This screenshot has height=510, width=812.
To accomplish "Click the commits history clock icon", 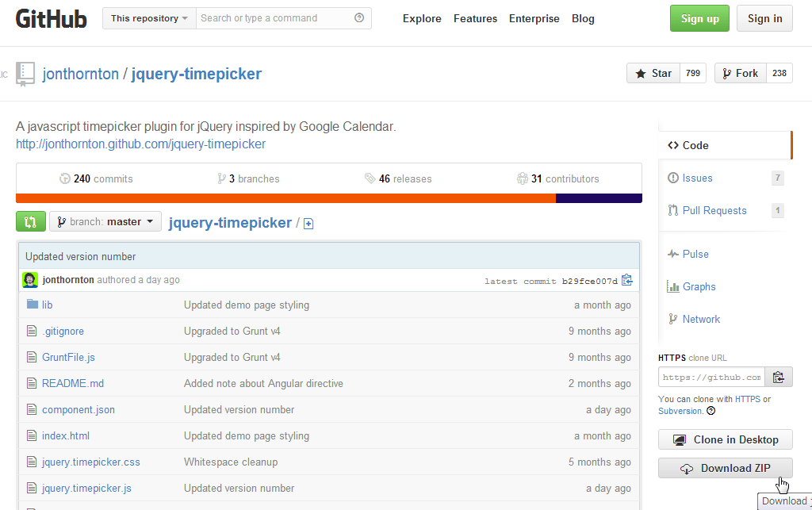I will (65, 178).
